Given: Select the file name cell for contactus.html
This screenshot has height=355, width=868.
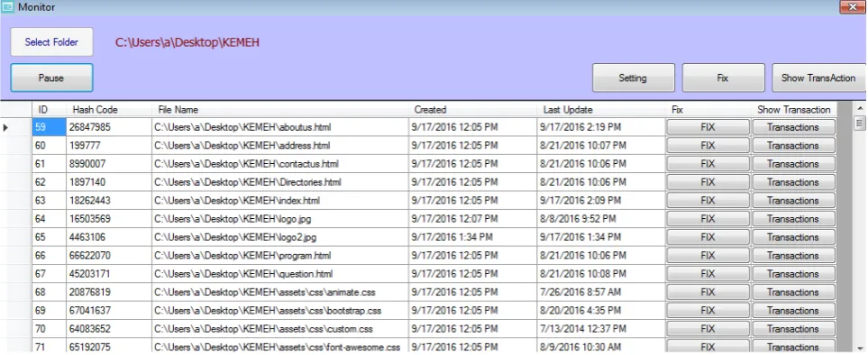Looking at the screenshot, I should 280,164.
